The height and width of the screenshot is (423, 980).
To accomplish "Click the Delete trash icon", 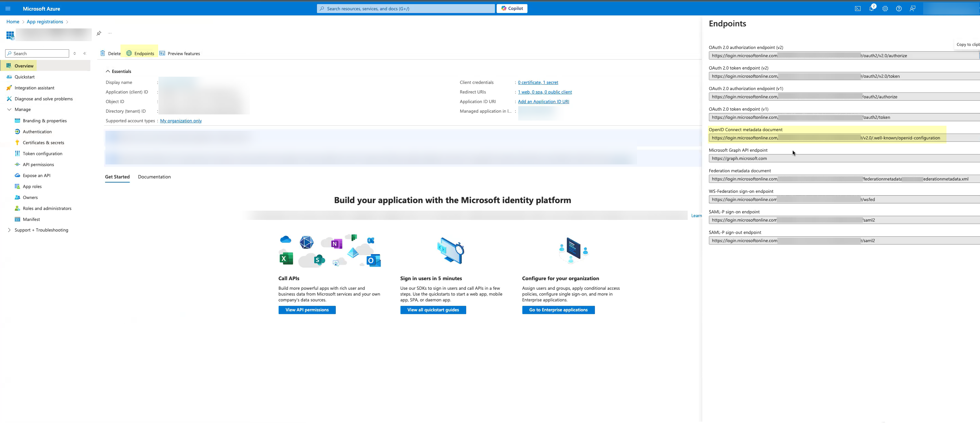I will (x=103, y=53).
